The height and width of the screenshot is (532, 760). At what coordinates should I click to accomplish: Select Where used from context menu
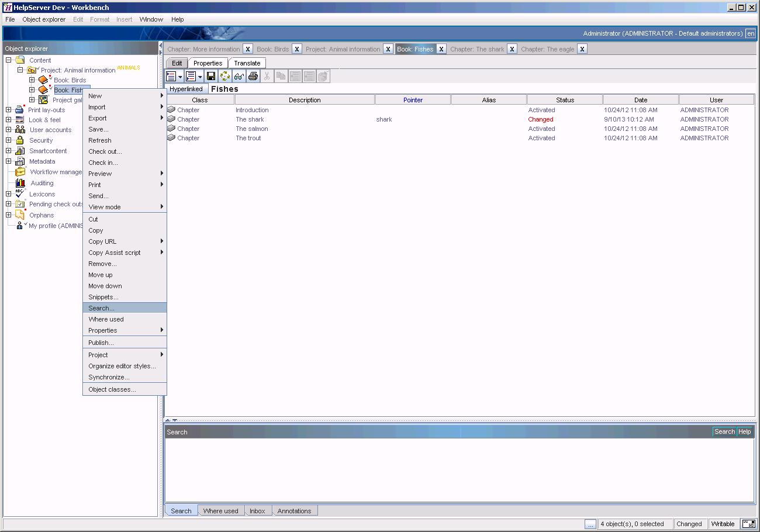tap(125, 319)
